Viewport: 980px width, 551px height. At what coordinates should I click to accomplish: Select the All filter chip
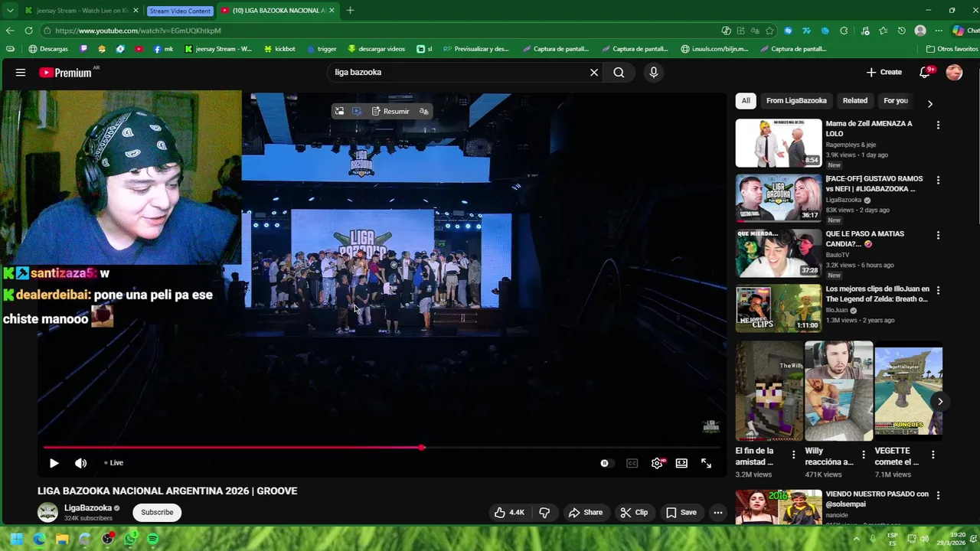[x=746, y=100]
